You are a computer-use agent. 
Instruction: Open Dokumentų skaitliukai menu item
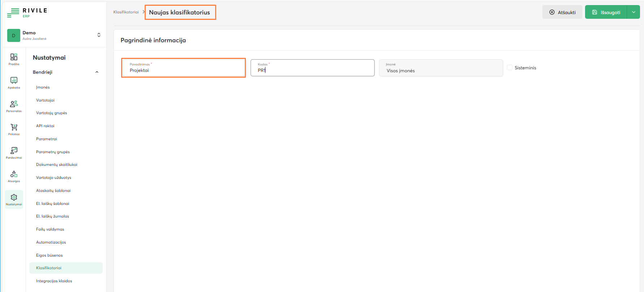(57, 164)
